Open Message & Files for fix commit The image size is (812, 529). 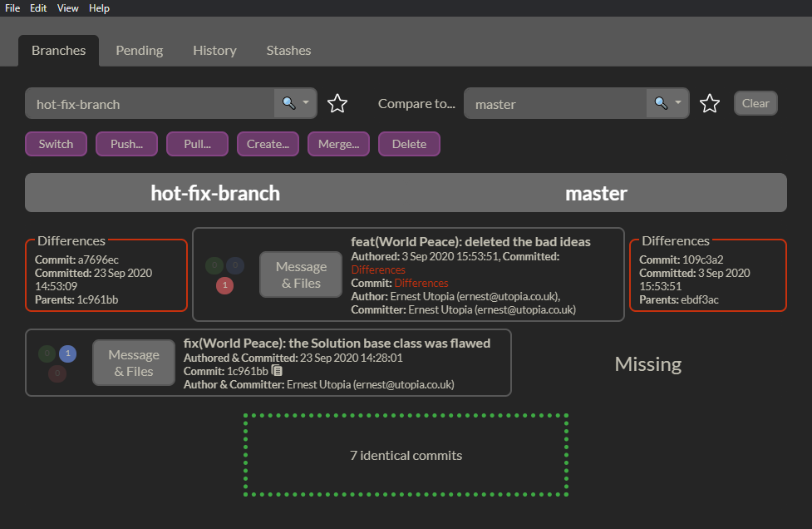pyautogui.click(x=134, y=363)
